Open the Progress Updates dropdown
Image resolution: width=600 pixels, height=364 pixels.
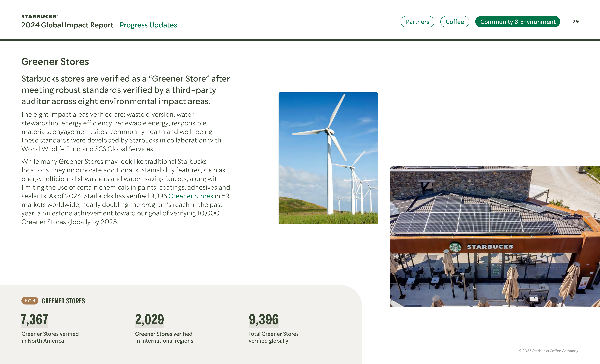tap(151, 25)
